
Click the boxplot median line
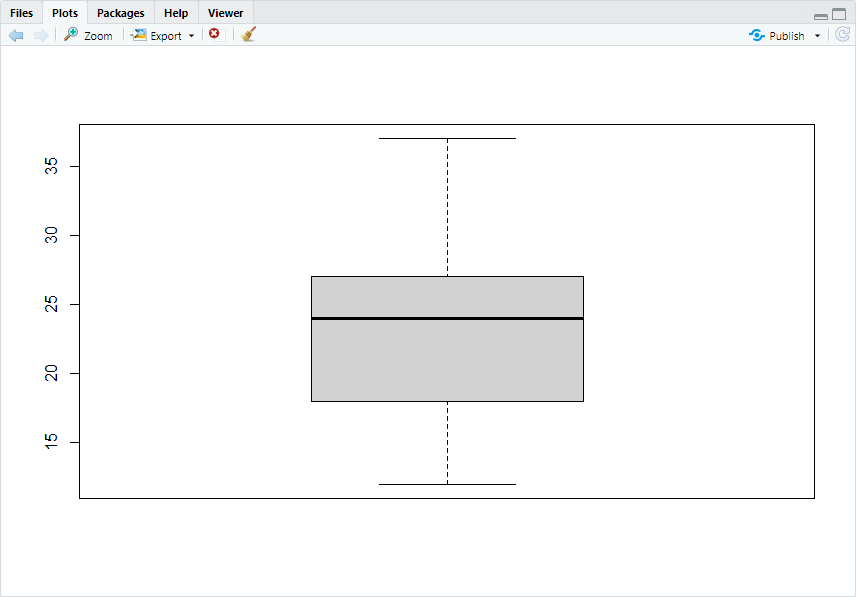coord(448,318)
